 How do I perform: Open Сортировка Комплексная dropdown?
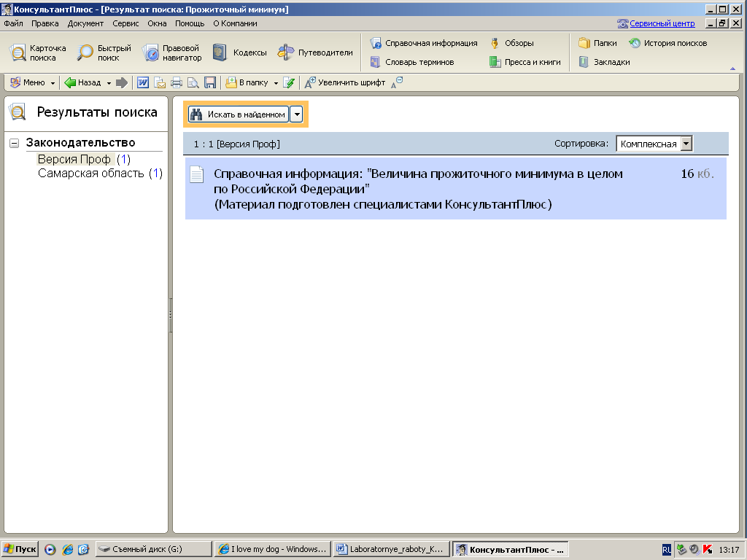(x=654, y=144)
